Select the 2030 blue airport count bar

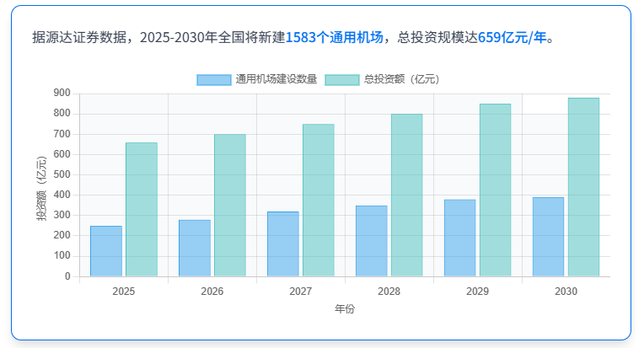(x=548, y=237)
